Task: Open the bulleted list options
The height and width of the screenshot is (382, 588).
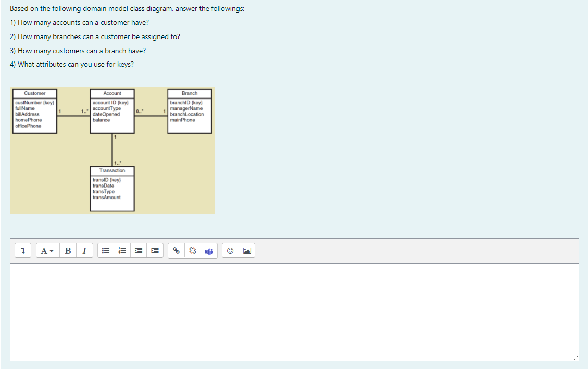Action: (105, 250)
